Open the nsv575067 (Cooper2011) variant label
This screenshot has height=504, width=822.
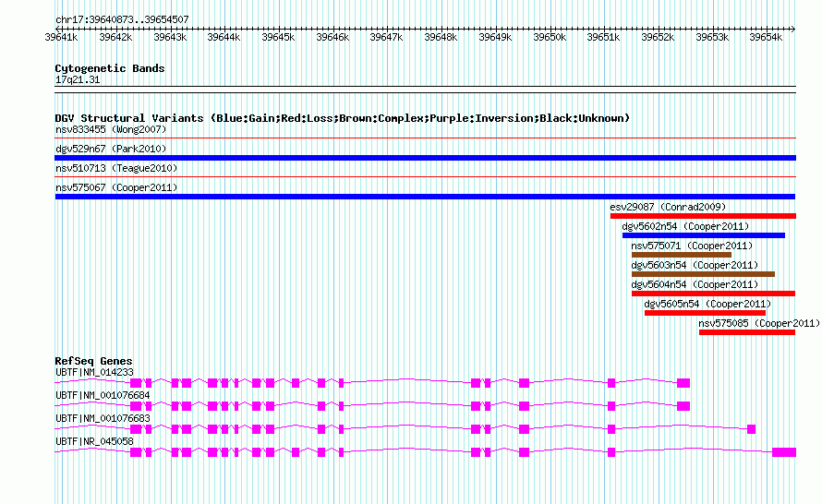(116, 187)
